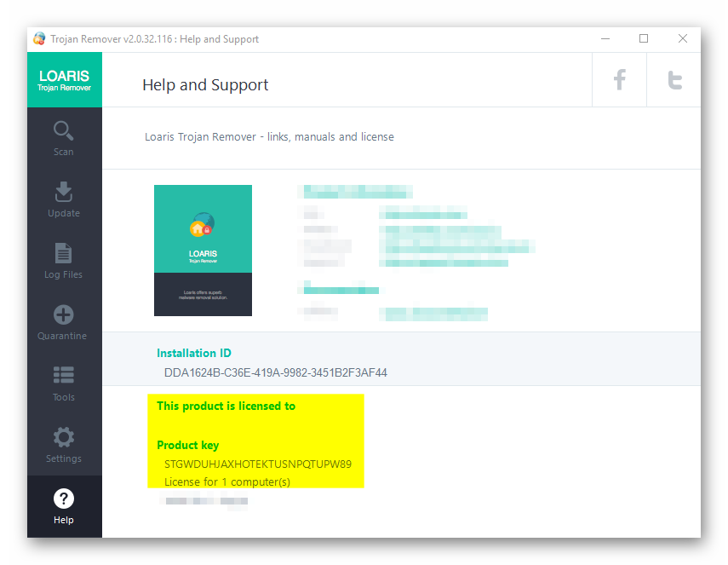Open the Settings gear icon
This screenshot has width=728, height=565.
tap(64, 437)
